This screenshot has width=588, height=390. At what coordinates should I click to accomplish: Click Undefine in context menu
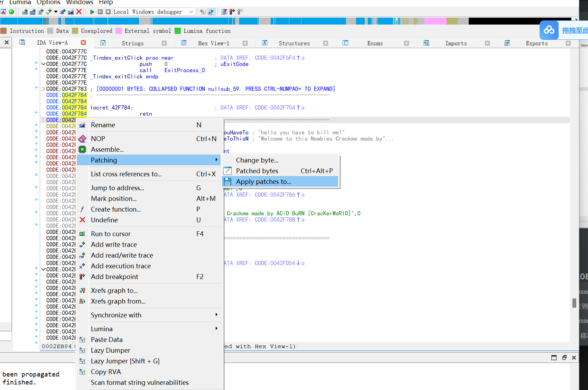(x=149, y=220)
